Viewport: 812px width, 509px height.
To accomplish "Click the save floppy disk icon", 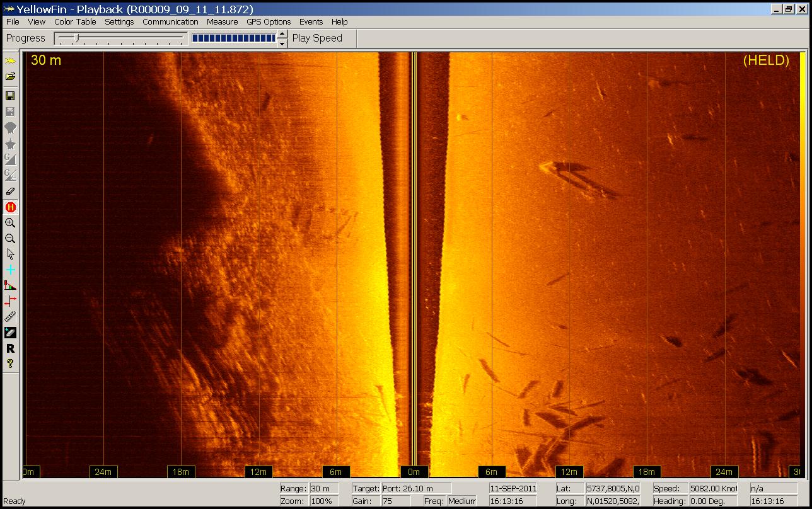I will coord(10,96).
